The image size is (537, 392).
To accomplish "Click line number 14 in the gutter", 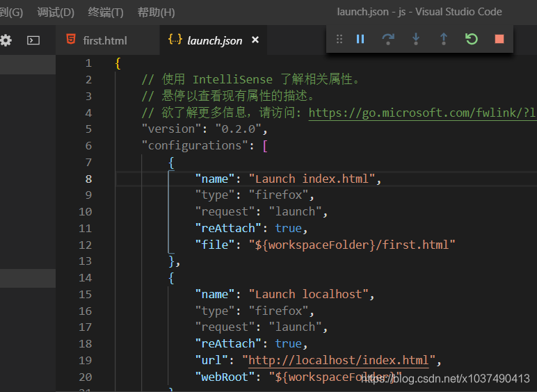I will [x=86, y=278].
